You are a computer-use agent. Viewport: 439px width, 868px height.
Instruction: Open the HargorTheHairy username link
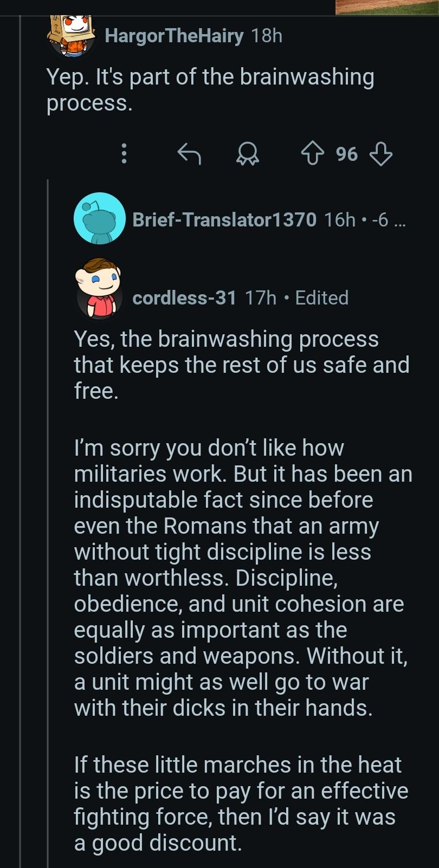[175, 36]
